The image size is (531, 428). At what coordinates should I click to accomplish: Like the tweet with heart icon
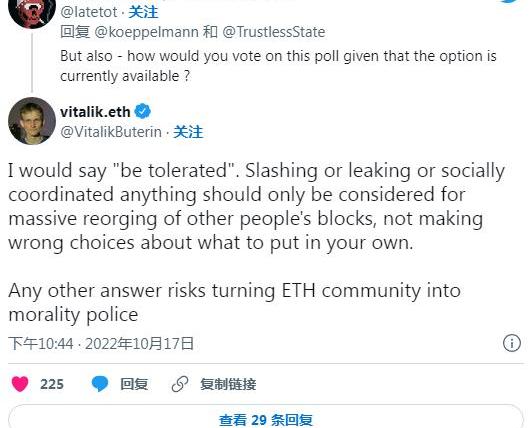[20, 384]
